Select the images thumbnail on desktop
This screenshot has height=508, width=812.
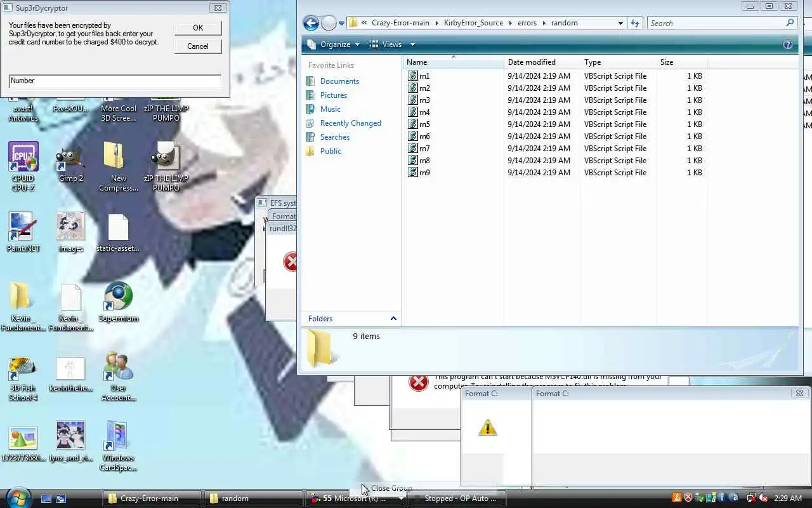(70, 232)
